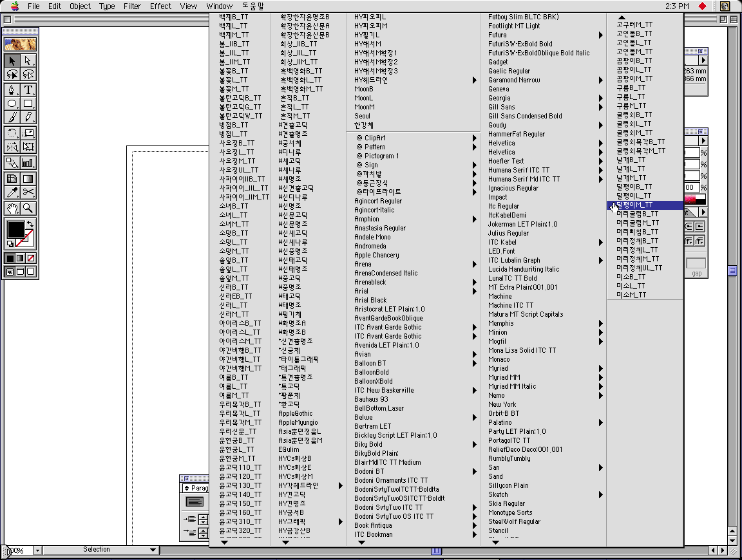742x560 pixels.
Task: Expand the Helvetica font submenu arrow
Action: pos(600,144)
